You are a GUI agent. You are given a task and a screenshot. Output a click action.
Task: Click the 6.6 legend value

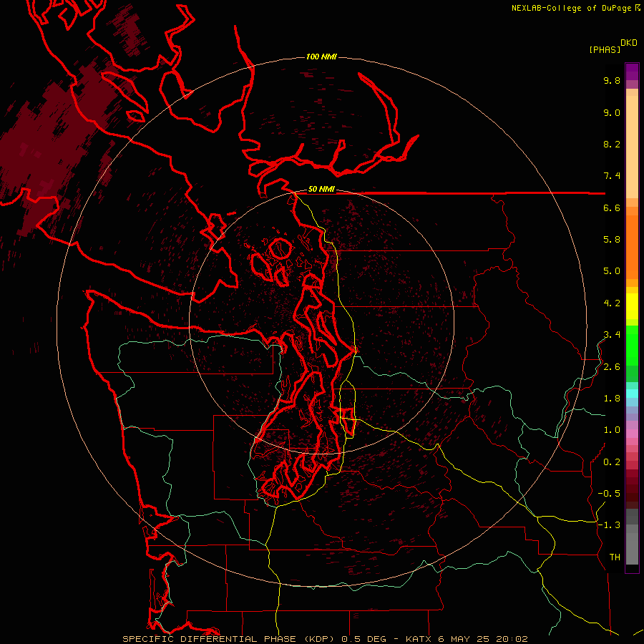click(x=612, y=208)
